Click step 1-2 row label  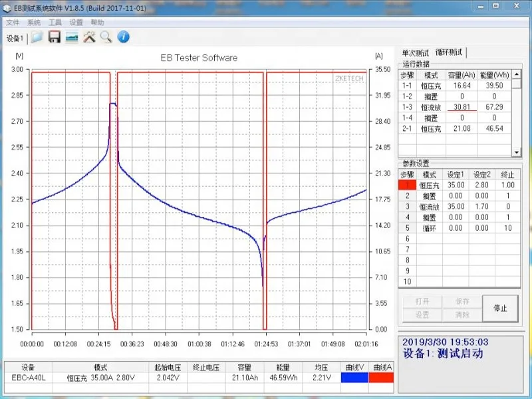coord(407,96)
